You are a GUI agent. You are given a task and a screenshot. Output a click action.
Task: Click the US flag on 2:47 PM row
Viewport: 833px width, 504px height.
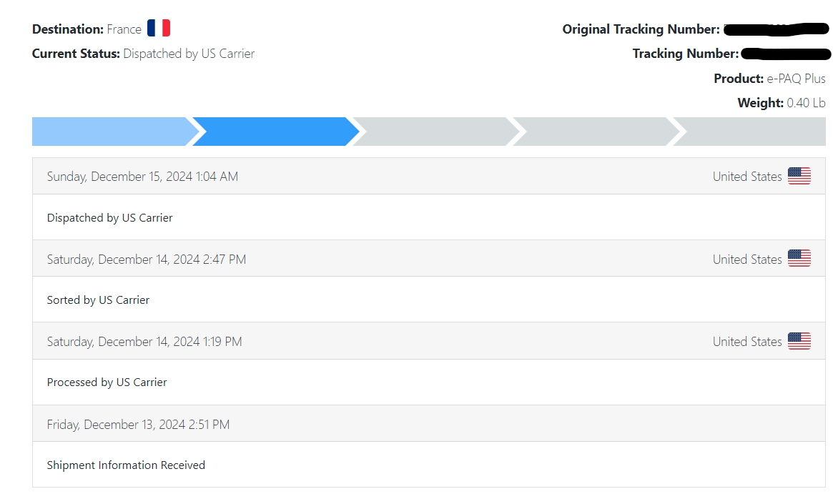tap(799, 259)
